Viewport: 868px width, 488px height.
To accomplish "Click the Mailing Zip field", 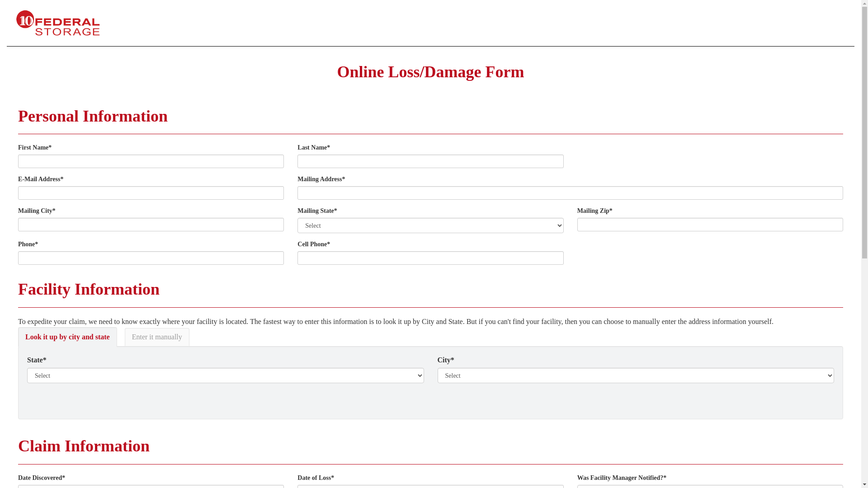I will pos(710,225).
